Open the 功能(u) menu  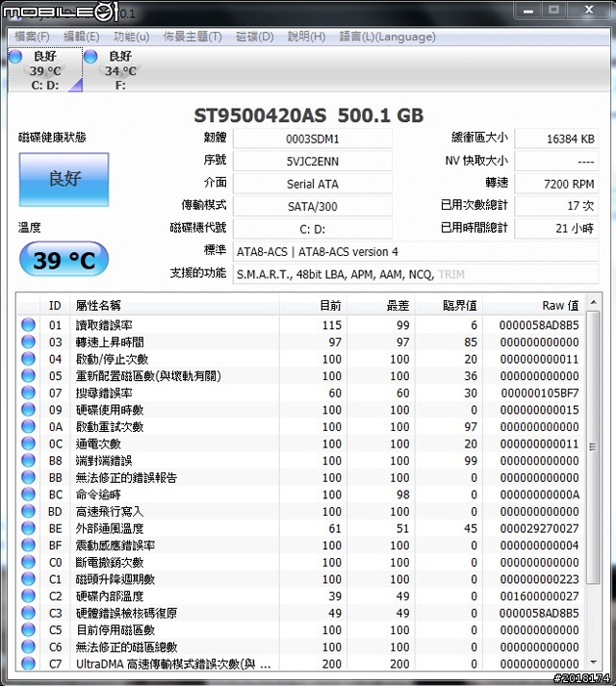(131, 37)
